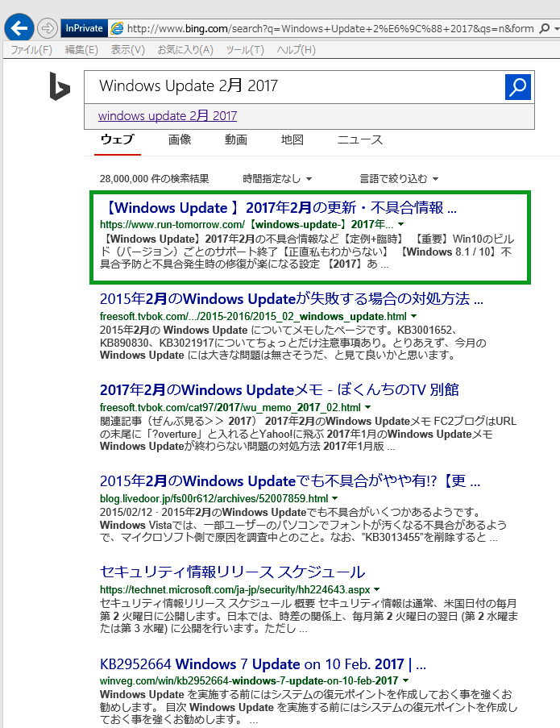This screenshot has height=728, width=560.
Task: Click the winveg.com/win/kb2952664 green URL text
Action: (x=249, y=680)
